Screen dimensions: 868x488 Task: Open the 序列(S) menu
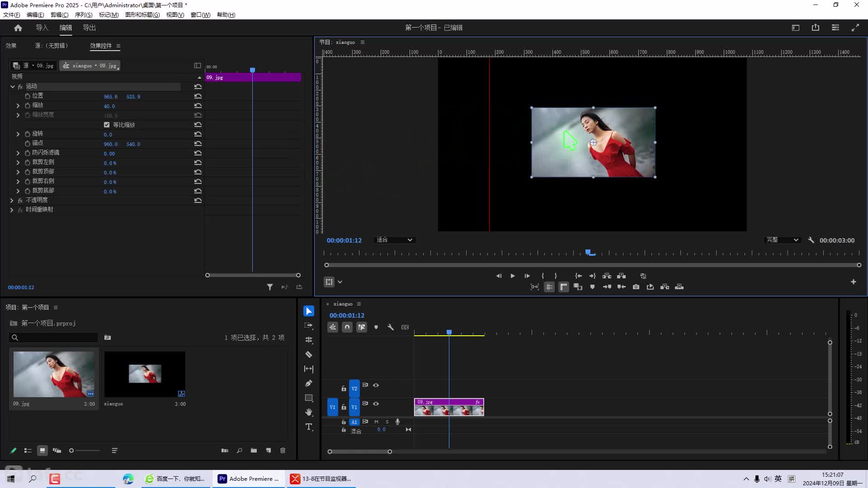tap(84, 15)
